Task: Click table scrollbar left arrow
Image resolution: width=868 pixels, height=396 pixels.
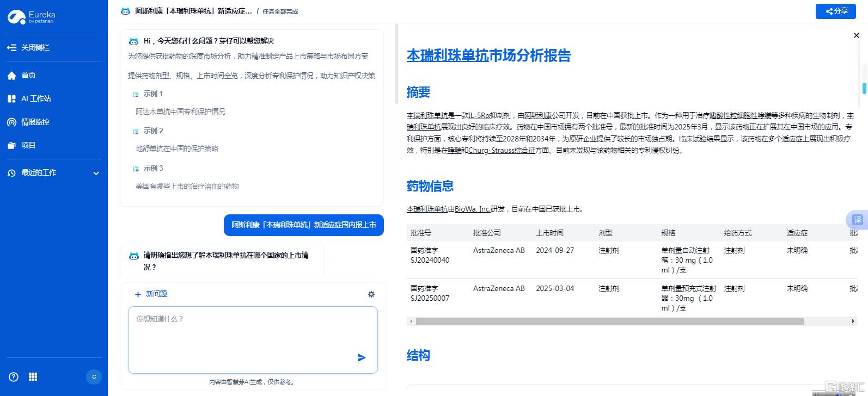Action: point(411,321)
